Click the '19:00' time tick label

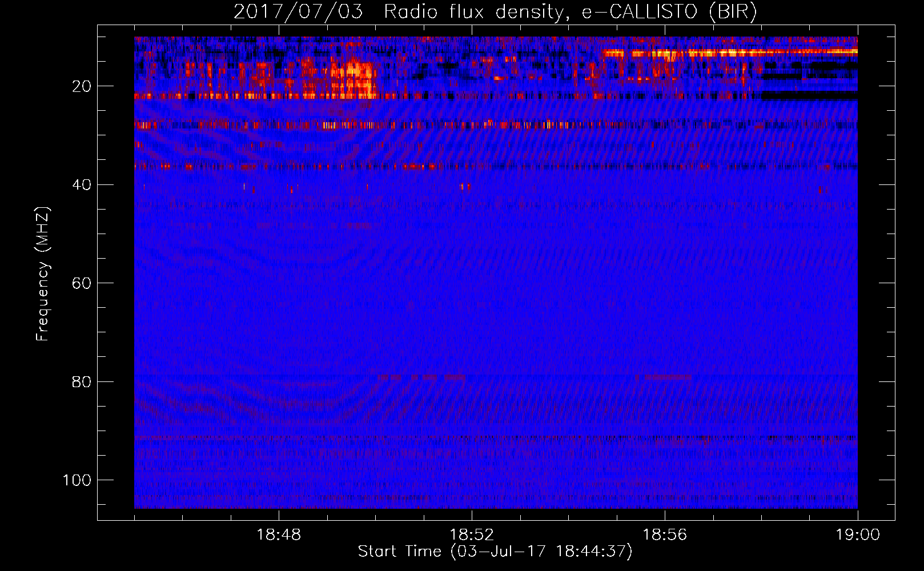point(858,535)
